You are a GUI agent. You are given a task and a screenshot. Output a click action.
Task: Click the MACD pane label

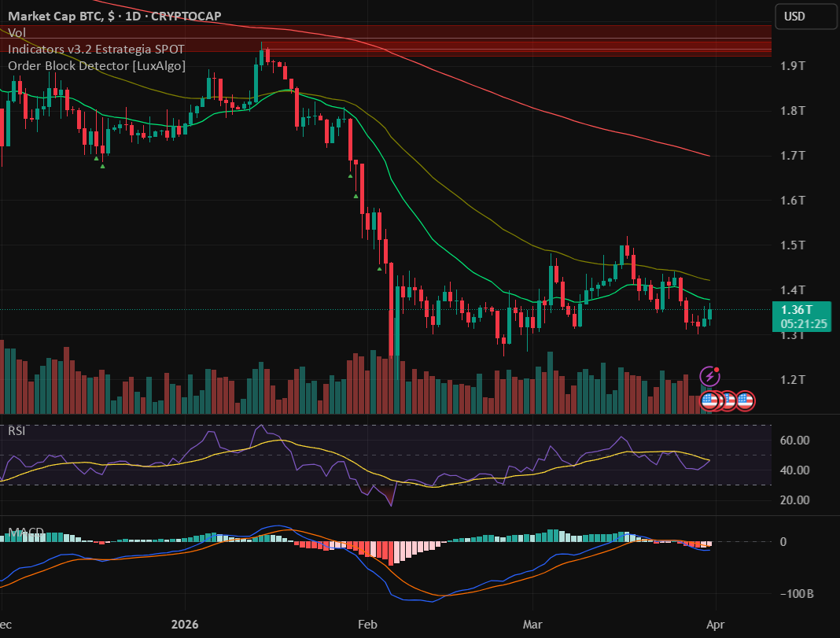[26, 532]
